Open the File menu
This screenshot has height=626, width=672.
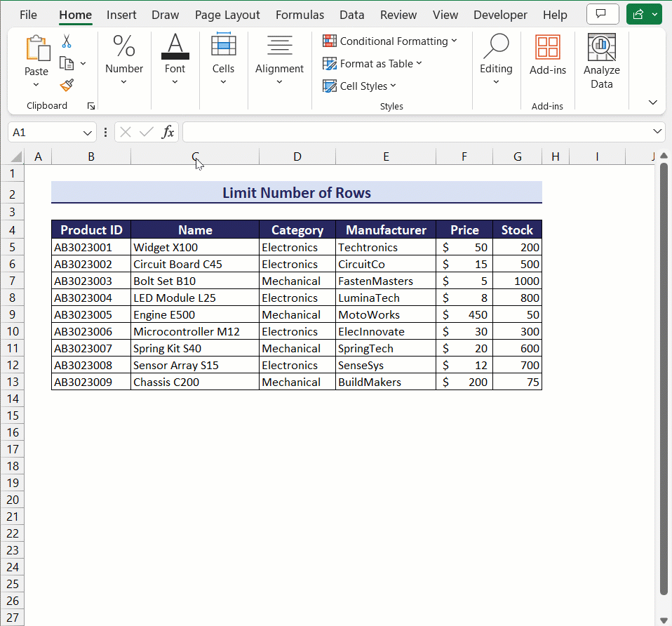coord(28,15)
